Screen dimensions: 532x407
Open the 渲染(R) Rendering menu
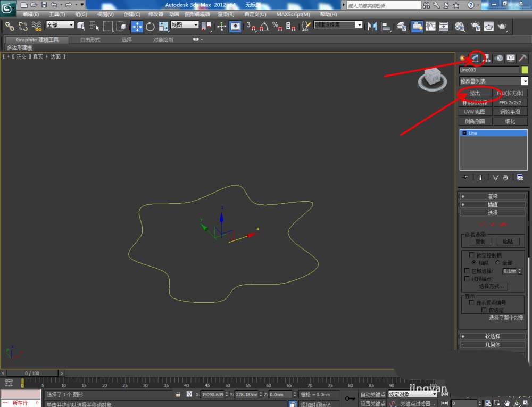(x=226, y=14)
